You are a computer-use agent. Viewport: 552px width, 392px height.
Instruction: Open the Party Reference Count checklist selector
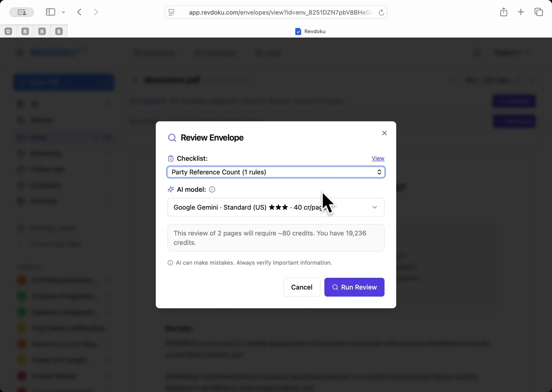(276, 172)
